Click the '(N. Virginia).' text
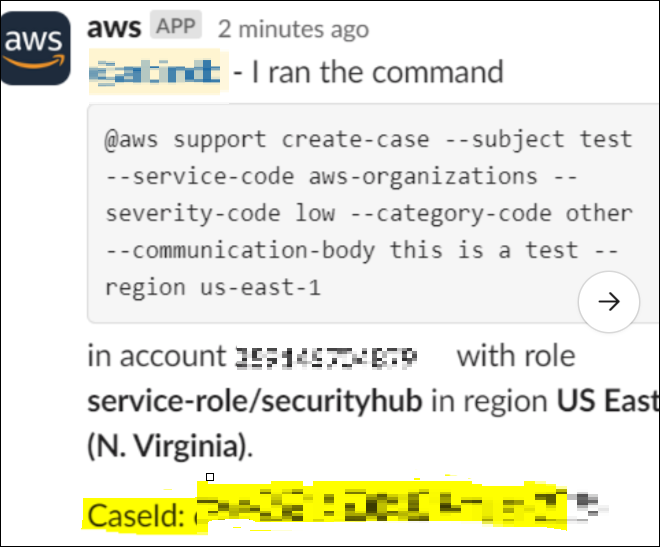The height and width of the screenshot is (547, 660). tap(170, 446)
